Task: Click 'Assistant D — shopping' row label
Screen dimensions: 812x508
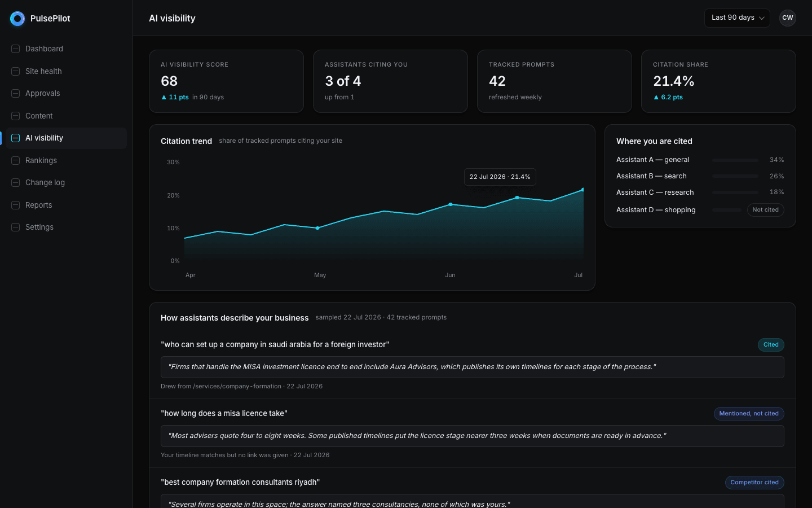Action: click(656, 210)
